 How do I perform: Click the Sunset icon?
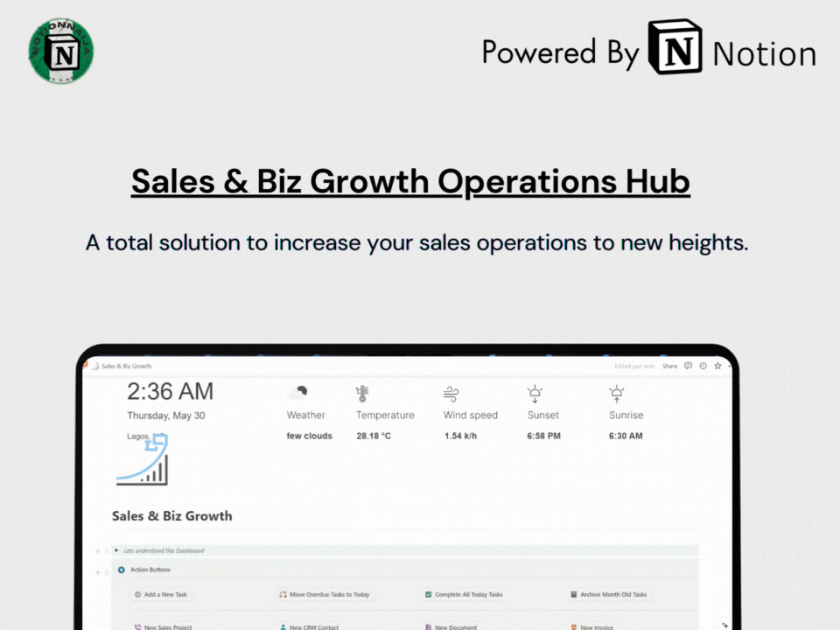pyautogui.click(x=535, y=394)
